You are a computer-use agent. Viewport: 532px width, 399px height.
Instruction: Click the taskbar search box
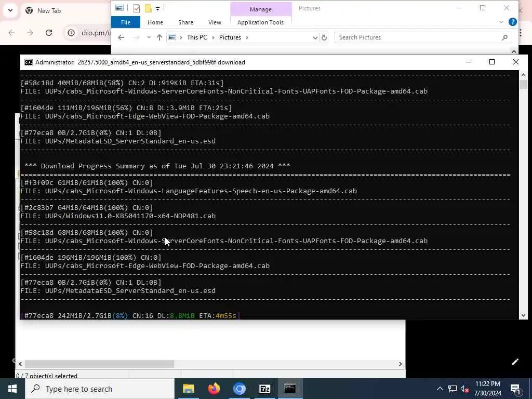(99, 389)
